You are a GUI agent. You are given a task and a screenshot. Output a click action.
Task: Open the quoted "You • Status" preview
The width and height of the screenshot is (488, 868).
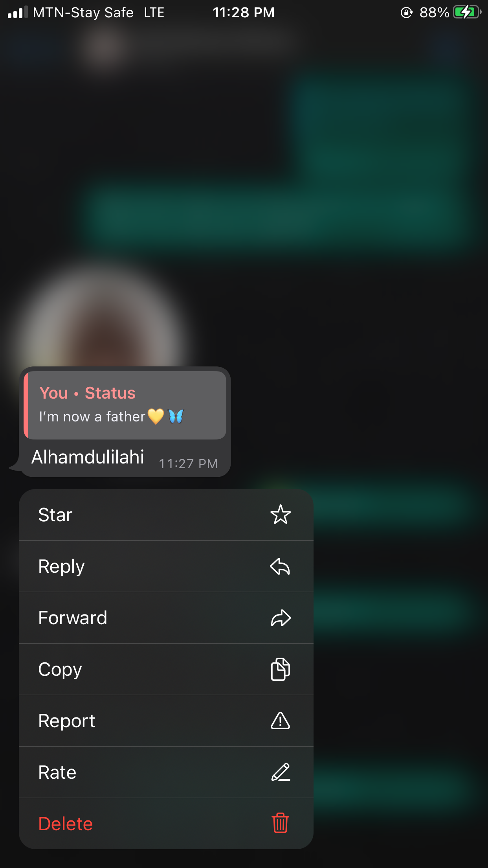tap(125, 405)
